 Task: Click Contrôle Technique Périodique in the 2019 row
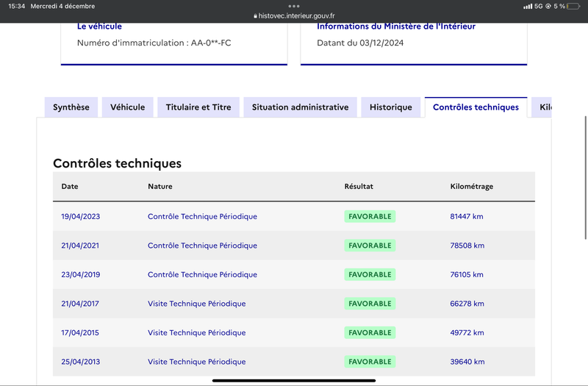203,274
